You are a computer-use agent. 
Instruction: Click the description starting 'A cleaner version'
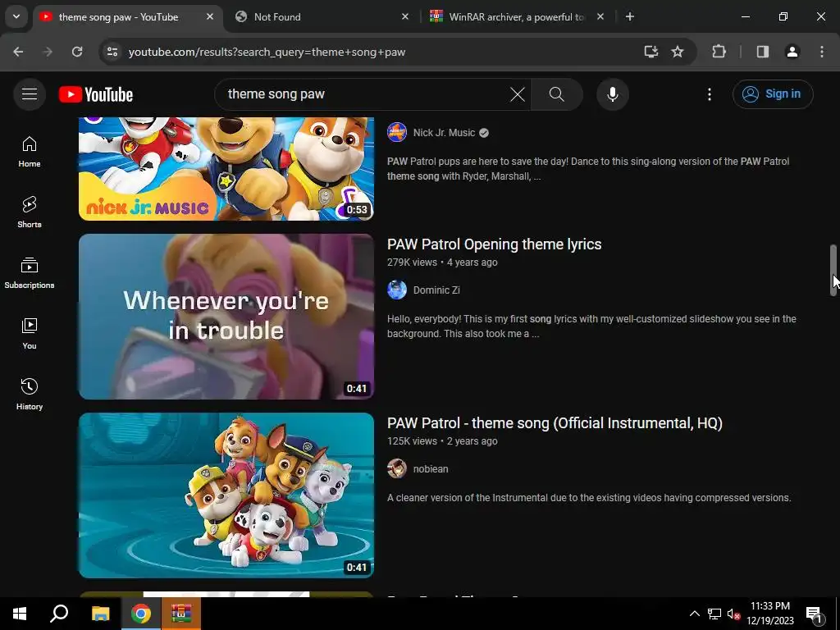pyautogui.click(x=589, y=498)
